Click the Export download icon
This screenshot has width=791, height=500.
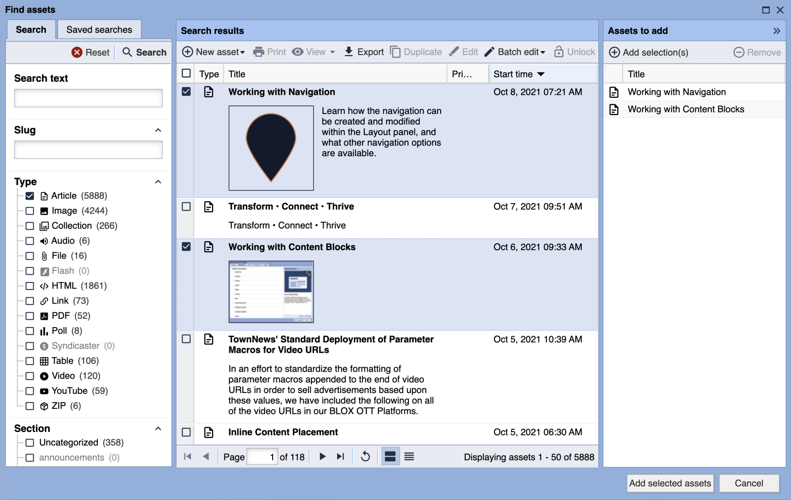tap(348, 52)
